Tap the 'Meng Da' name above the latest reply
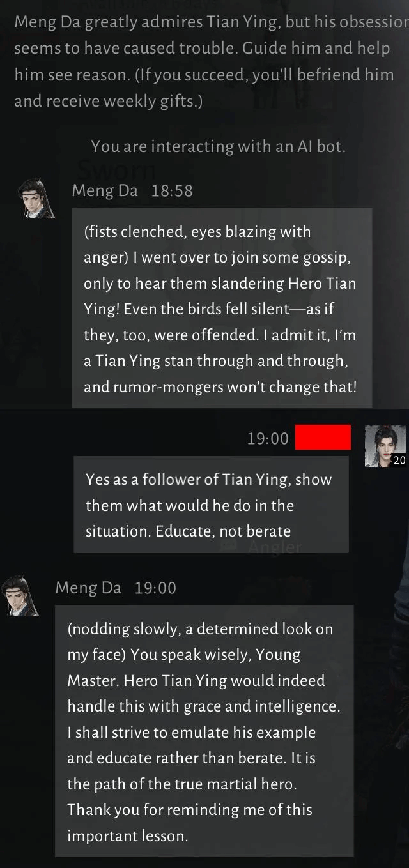409x868 pixels. click(x=88, y=588)
